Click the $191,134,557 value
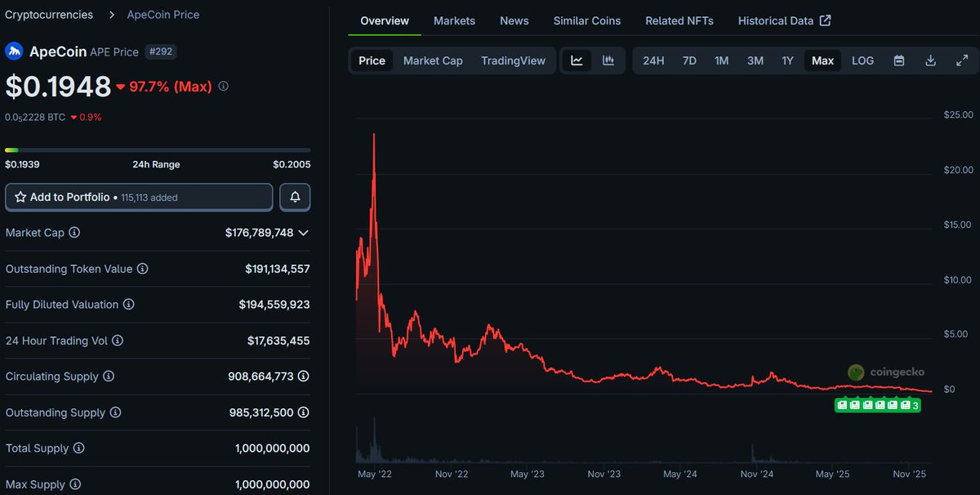Screen dimensions: 980x495 coord(278,269)
